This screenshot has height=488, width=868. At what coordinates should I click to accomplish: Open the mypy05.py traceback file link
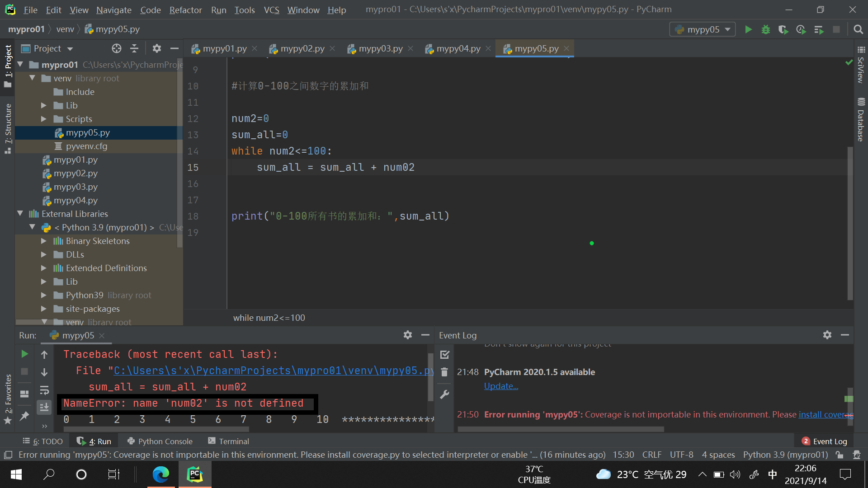click(274, 371)
